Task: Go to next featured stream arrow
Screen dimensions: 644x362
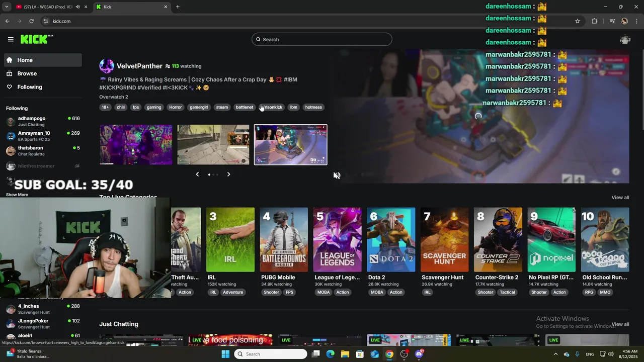Action: pos(228,174)
